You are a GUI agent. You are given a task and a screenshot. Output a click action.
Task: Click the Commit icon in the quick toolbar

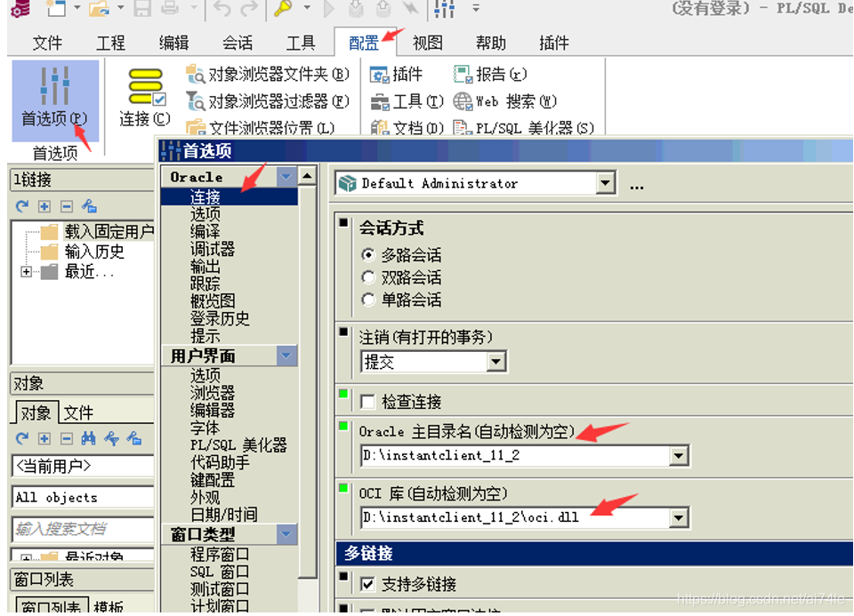pyautogui.click(x=356, y=8)
